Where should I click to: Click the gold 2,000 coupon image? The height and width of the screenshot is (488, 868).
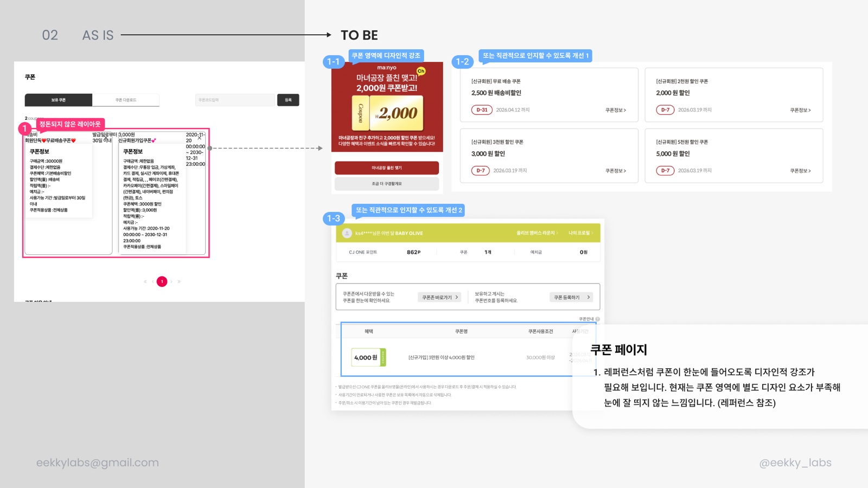coord(388,113)
